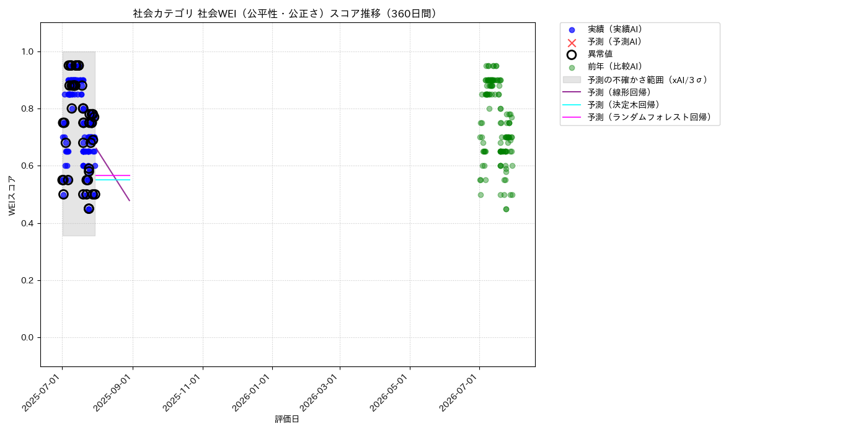Image resolution: width=868 pixels, height=434 pixels.
Task: Click the magenta line sample in legend
Action: (572, 117)
